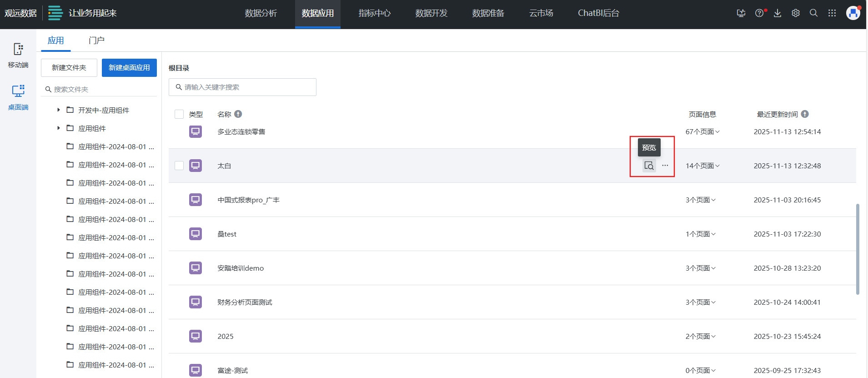Switch to the 门户 tab
868x378 pixels.
(x=96, y=40)
